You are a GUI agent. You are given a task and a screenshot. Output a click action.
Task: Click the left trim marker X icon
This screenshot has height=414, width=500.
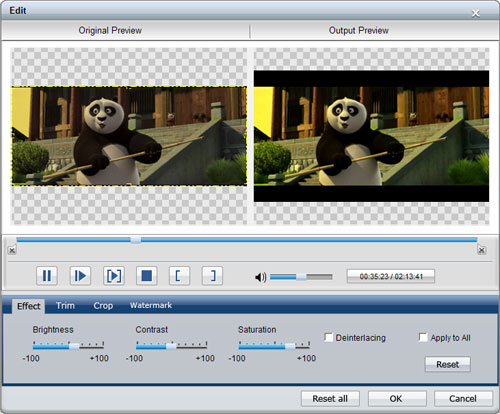click(12, 250)
